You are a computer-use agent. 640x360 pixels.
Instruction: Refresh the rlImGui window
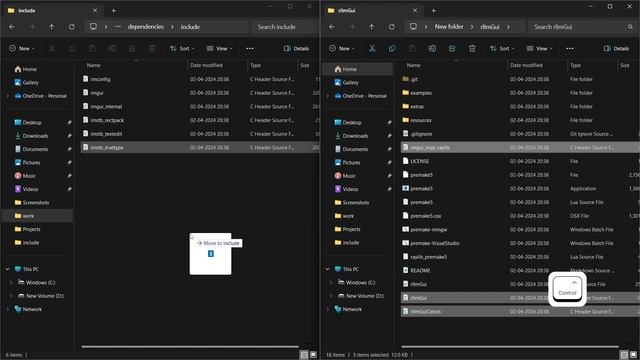tap(391, 27)
